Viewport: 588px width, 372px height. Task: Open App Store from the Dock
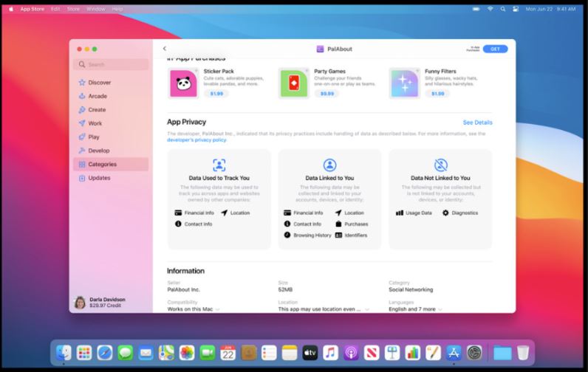click(x=454, y=353)
